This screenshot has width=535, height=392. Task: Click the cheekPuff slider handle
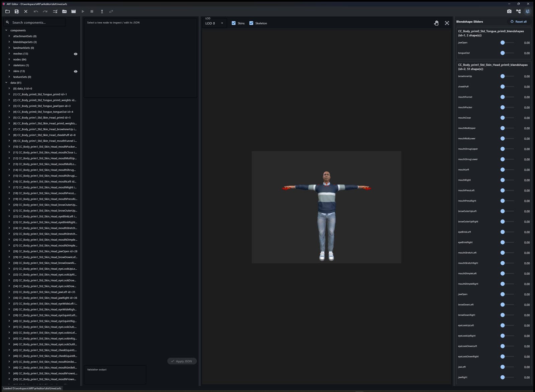[503, 87]
